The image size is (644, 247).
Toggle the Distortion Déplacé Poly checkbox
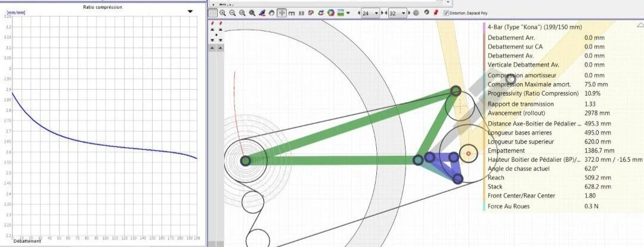447,13
